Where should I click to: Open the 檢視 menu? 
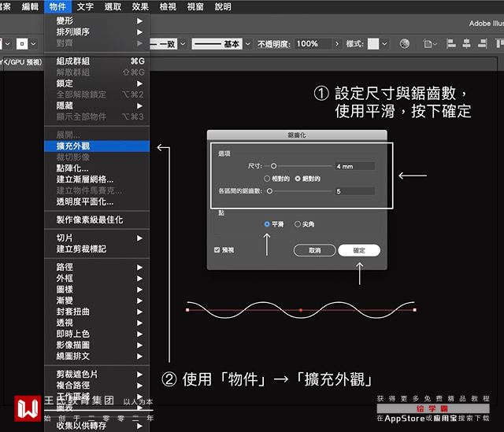tap(168, 6)
